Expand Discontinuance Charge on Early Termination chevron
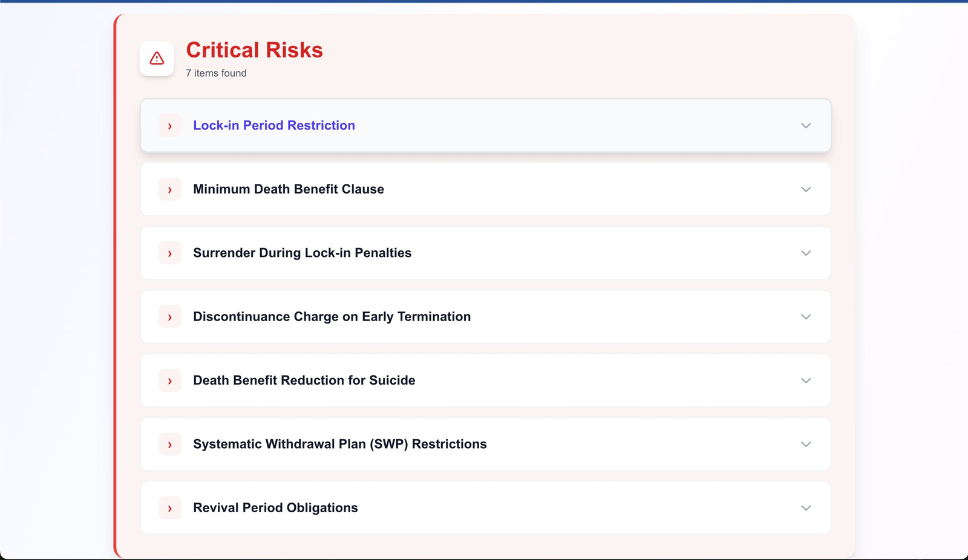The width and height of the screenshot is (968, 560). tap(806, 317)
